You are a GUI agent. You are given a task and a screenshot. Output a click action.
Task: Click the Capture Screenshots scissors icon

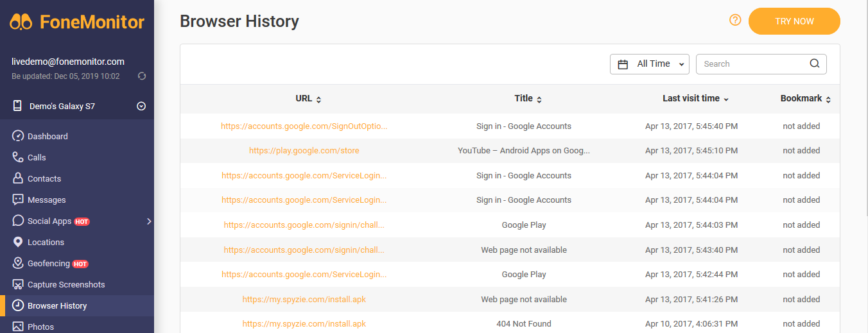coord(18,284)
